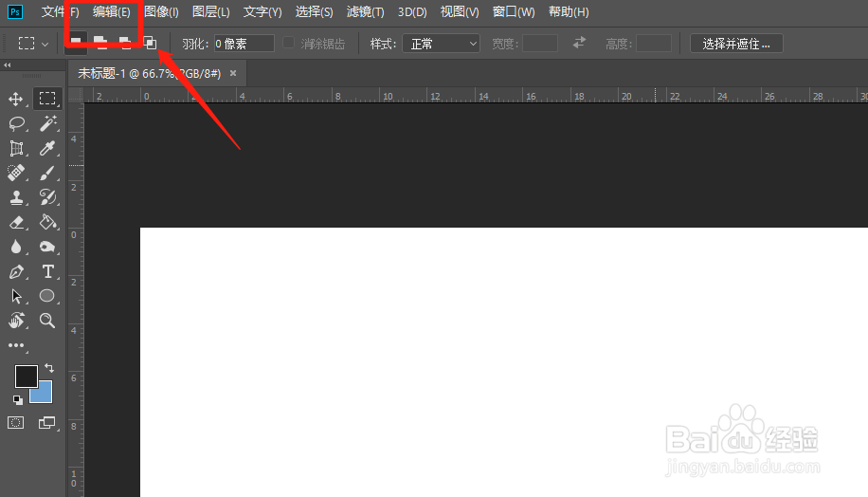Select the Ellipse shape tool
868x497 pixels.
coord(47,296)
